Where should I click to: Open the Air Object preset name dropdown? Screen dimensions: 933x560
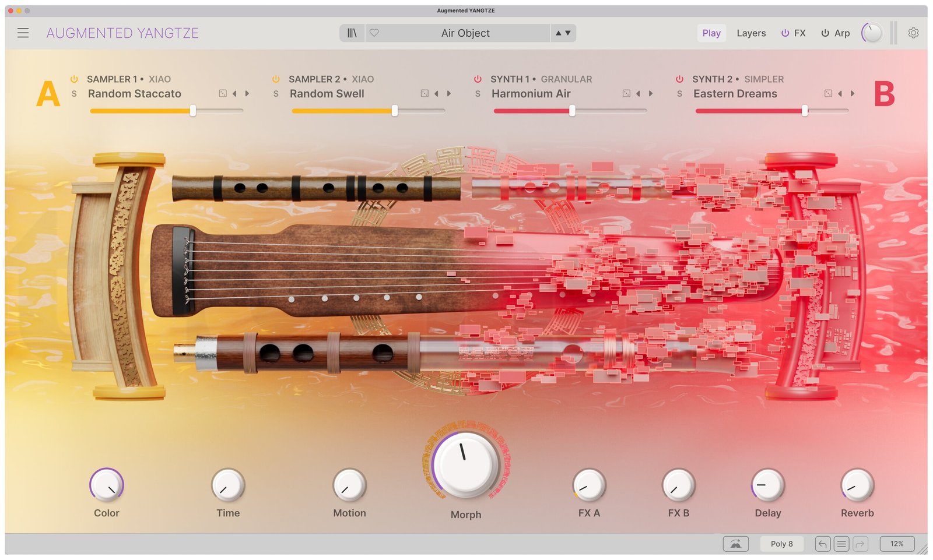[465, 33]
